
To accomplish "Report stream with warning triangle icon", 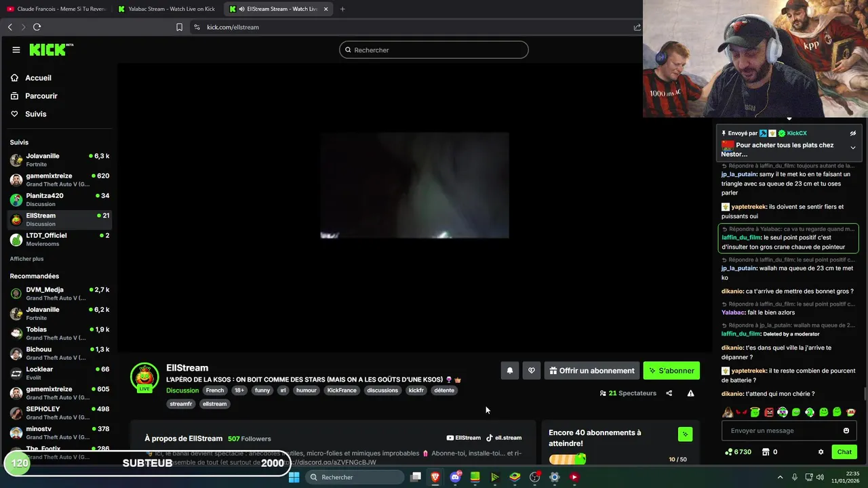I will (x=690, y=393).
